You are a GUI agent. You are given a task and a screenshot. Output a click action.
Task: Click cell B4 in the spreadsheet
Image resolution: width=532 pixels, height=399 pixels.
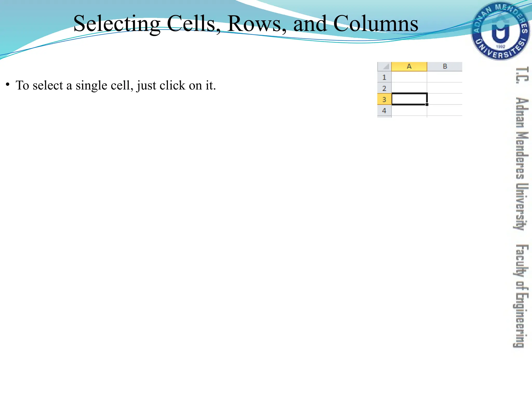tap(445, 110)
